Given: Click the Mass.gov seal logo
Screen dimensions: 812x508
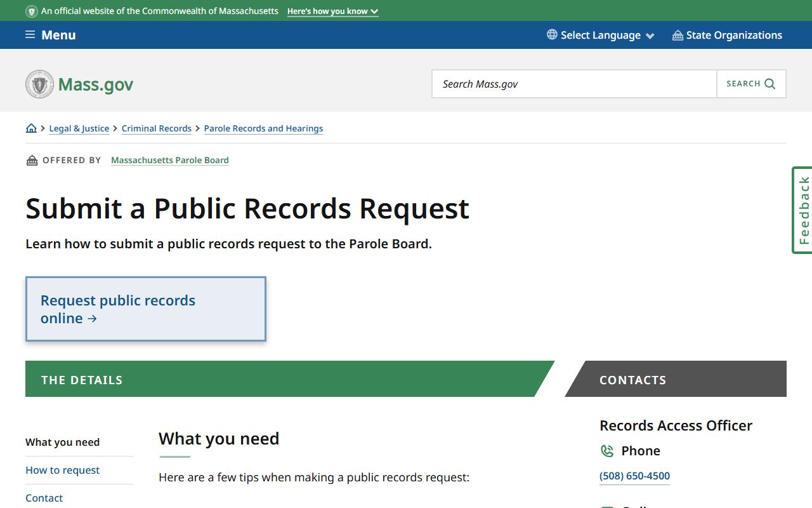Looking at the screenshot, I should (x=39, y=84).
